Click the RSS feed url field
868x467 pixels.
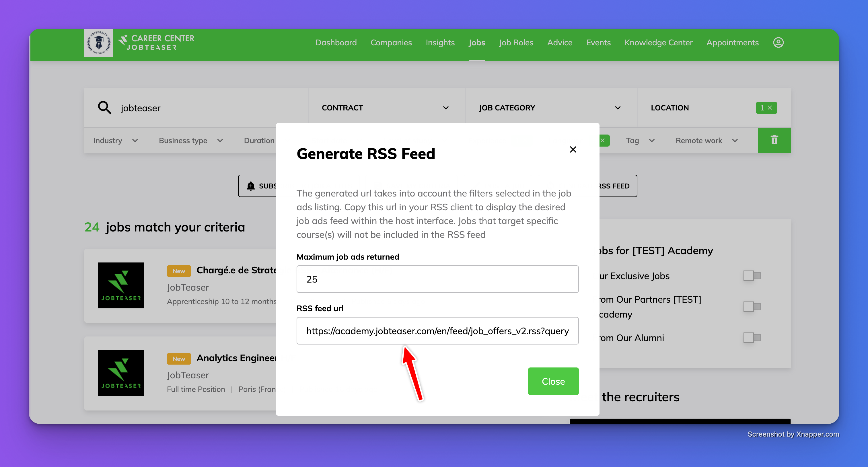(x=437, y=331)
